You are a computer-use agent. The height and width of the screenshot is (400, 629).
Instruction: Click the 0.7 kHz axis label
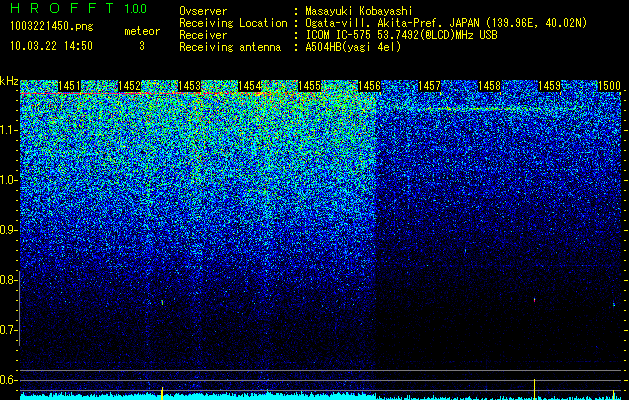pos(8,330)
